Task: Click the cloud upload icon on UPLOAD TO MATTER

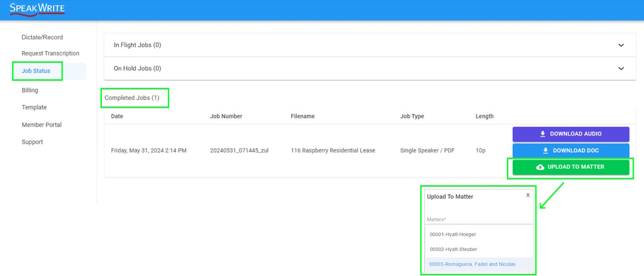Action: pyautogui.click(x=541, y=166)
